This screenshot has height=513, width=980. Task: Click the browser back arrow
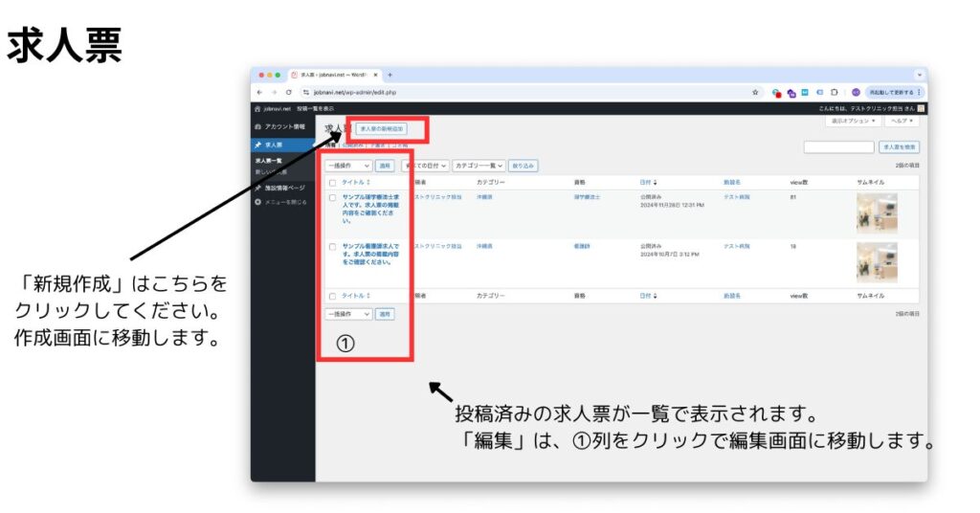(x=260, y=92)
